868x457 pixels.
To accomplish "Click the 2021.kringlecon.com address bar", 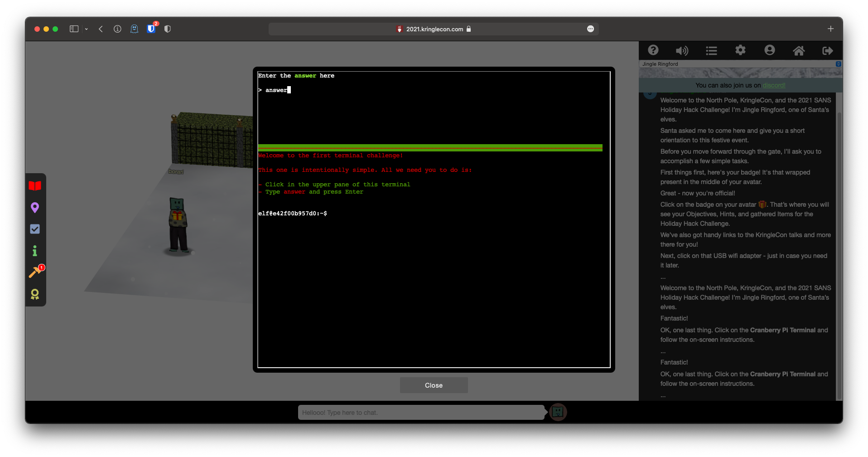I will click(434, 29).
